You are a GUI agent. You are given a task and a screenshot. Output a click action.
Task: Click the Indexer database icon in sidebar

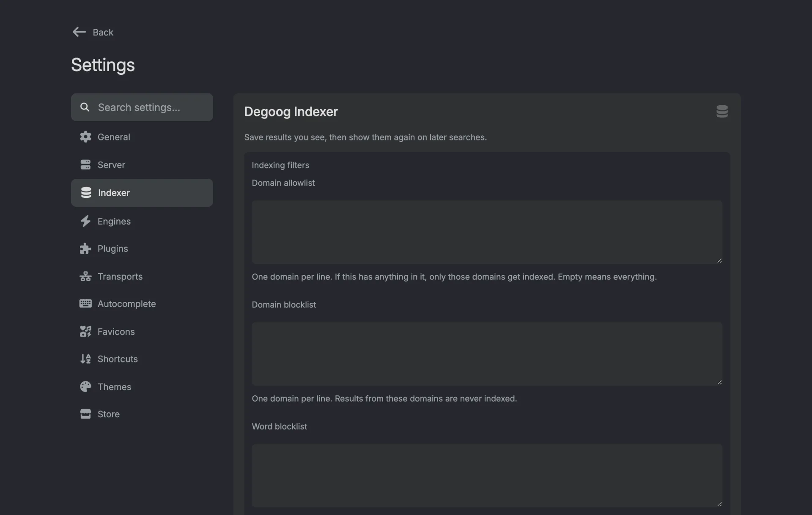[x=86, y=192]
